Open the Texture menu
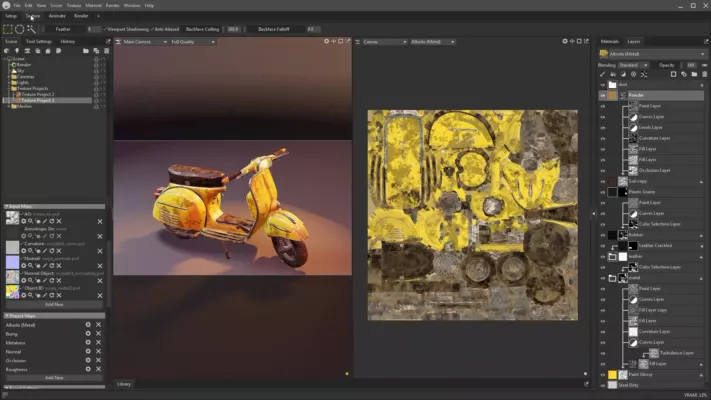Viewport: 711px width, 400px height. click(74, 5)
